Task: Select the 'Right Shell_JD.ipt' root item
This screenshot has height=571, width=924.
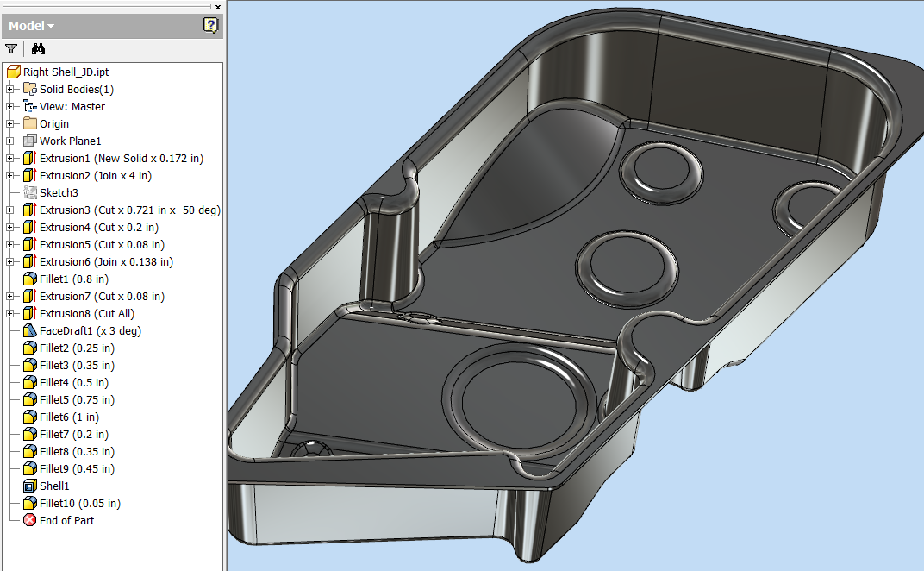Action: point(66,72)
